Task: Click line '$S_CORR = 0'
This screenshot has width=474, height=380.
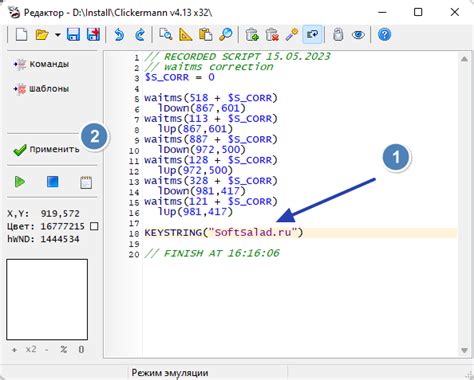Action: coord(179,77)
